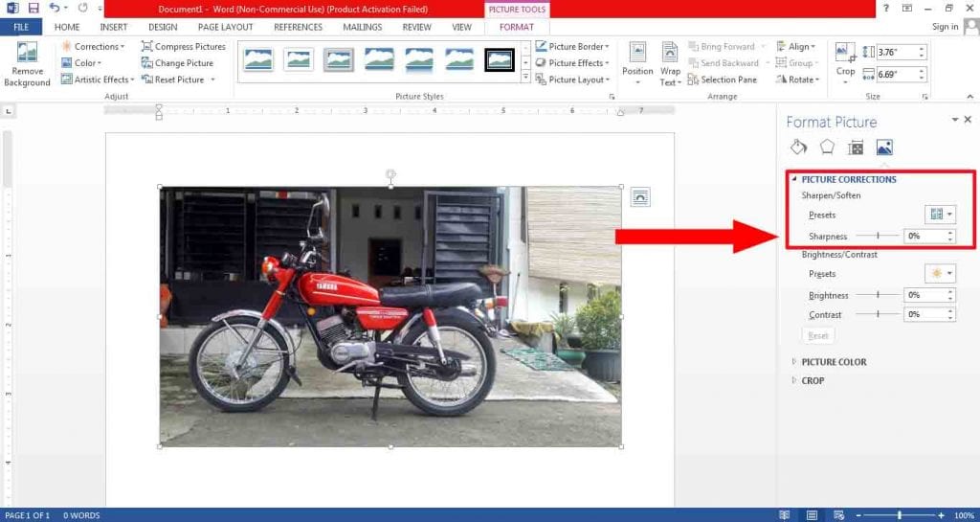This screenshot has height=522, width=980.
Task: Expand the Crop section in pane
Action: coord(812,380)
